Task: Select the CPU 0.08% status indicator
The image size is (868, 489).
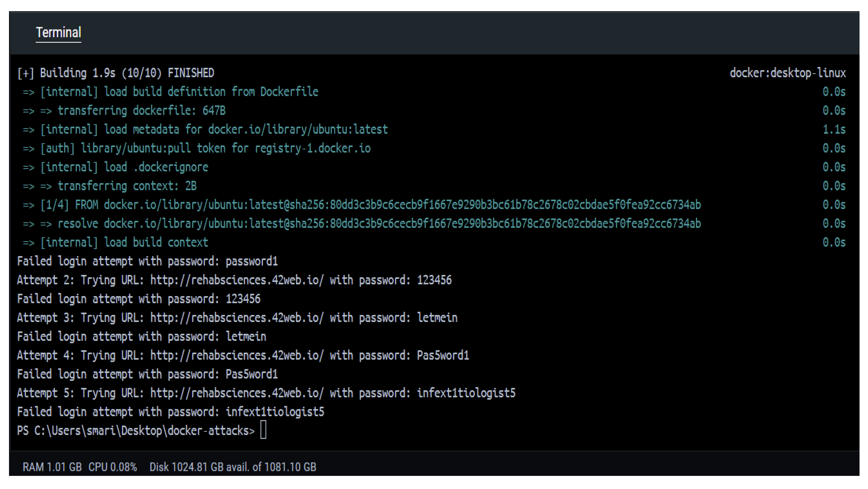Action: pyautogui.click(x=112, y=467)
